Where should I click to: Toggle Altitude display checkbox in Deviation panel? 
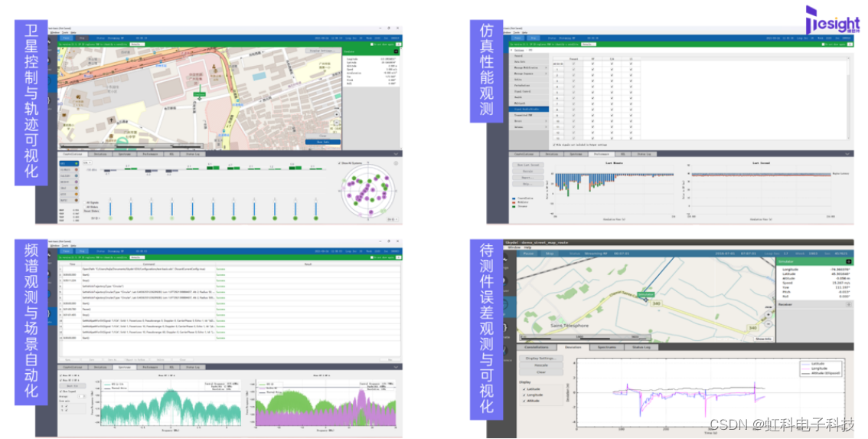524,401
